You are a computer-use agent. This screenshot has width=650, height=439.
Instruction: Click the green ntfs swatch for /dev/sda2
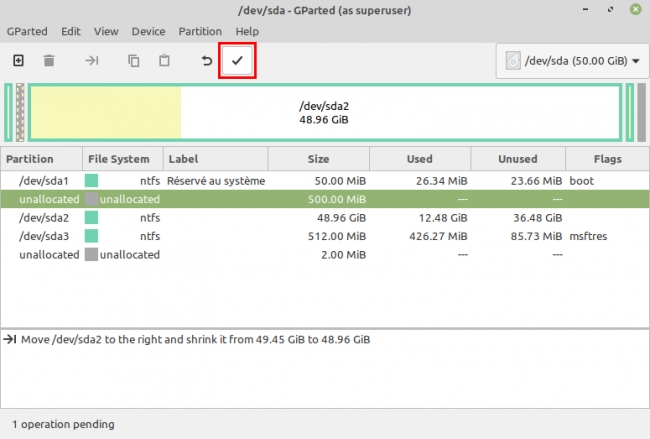92,218
